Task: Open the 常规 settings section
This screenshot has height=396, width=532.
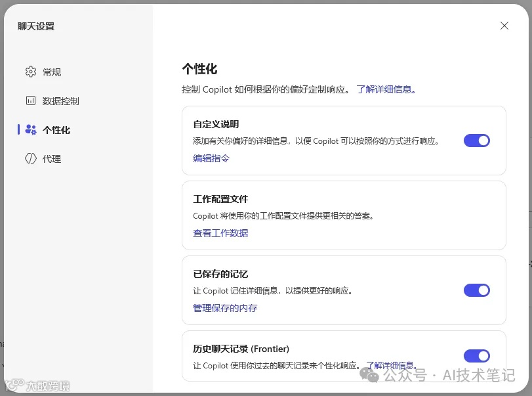Action: click(x=52, y=72)
